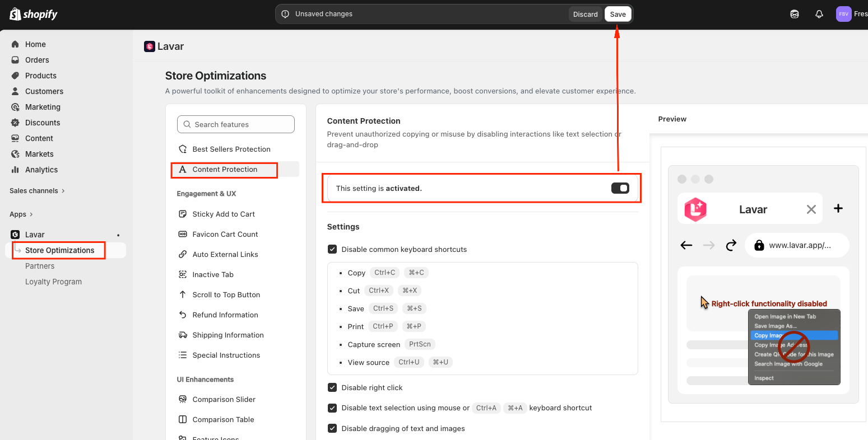The height and width of the screenshot is (440, 868).
Task: Click the Sticky Add to Cart icon
Action: [183, 214]
